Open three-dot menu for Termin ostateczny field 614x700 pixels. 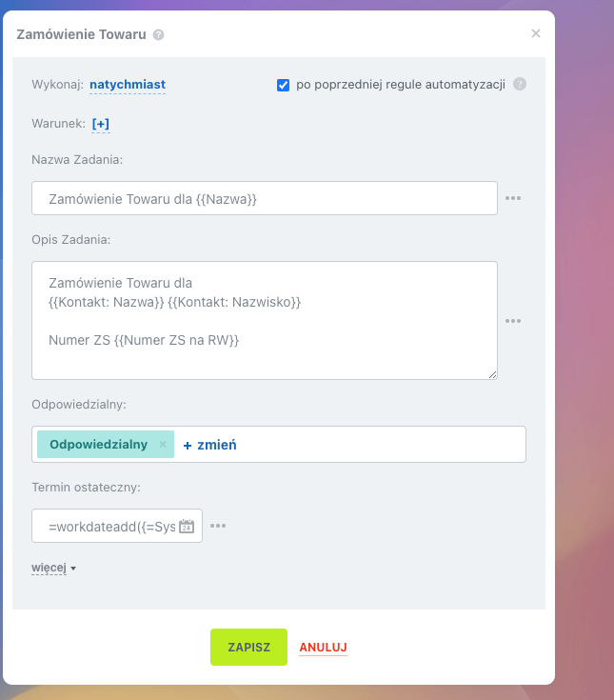218,526
